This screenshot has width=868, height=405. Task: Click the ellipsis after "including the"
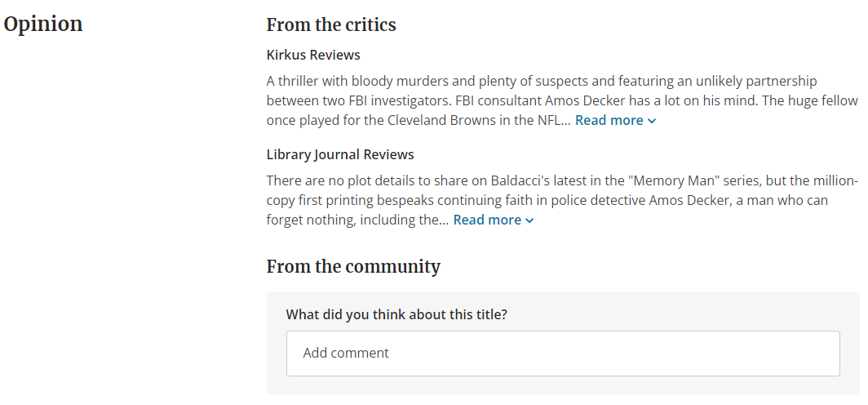pos(444,220)
